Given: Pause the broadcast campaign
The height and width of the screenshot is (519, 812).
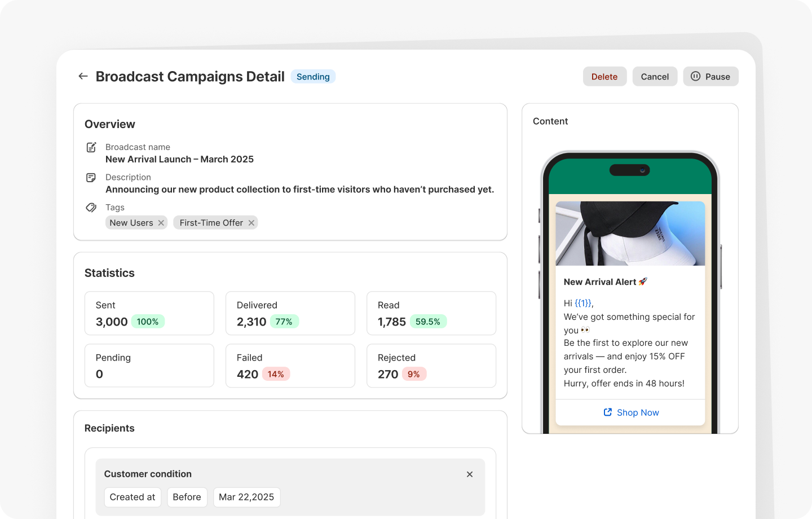Looking at the screenshot, I should point(710,77).
